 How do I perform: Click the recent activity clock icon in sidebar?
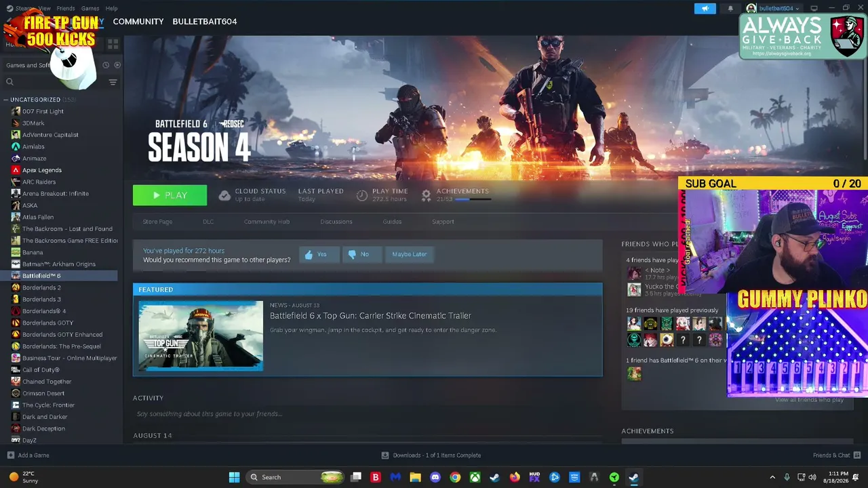click(106, 65)
